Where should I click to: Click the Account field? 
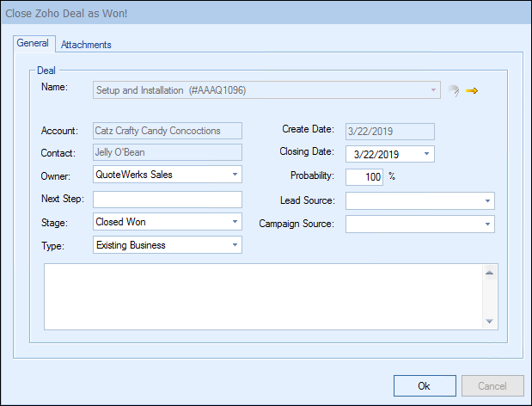point(168,131)
